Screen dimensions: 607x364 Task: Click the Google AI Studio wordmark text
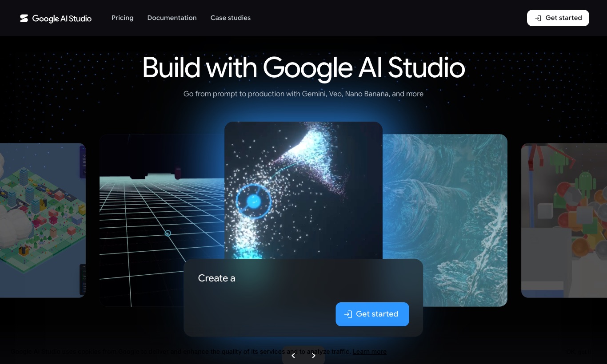pos(62,18)
